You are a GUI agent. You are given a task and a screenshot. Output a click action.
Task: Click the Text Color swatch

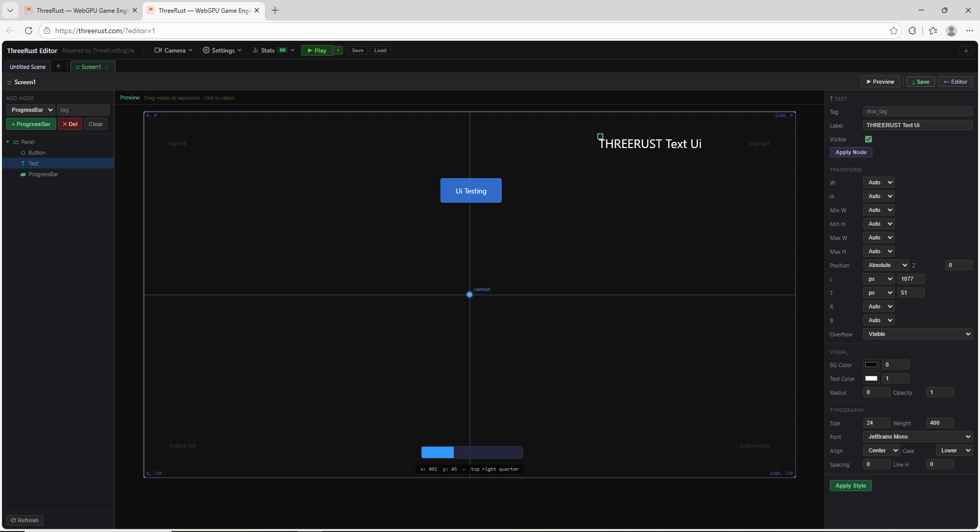pos(871,378)
